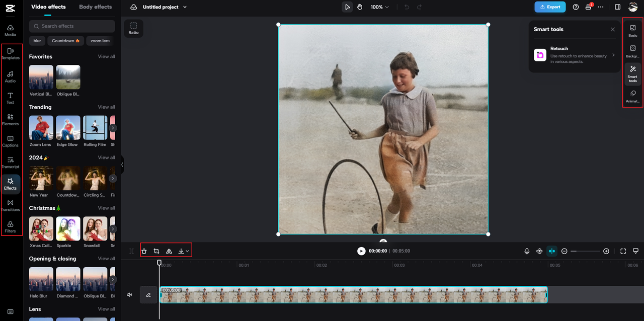Click the Export button
The width and height of the screenshot is (644, 321).
pos(550,7)
